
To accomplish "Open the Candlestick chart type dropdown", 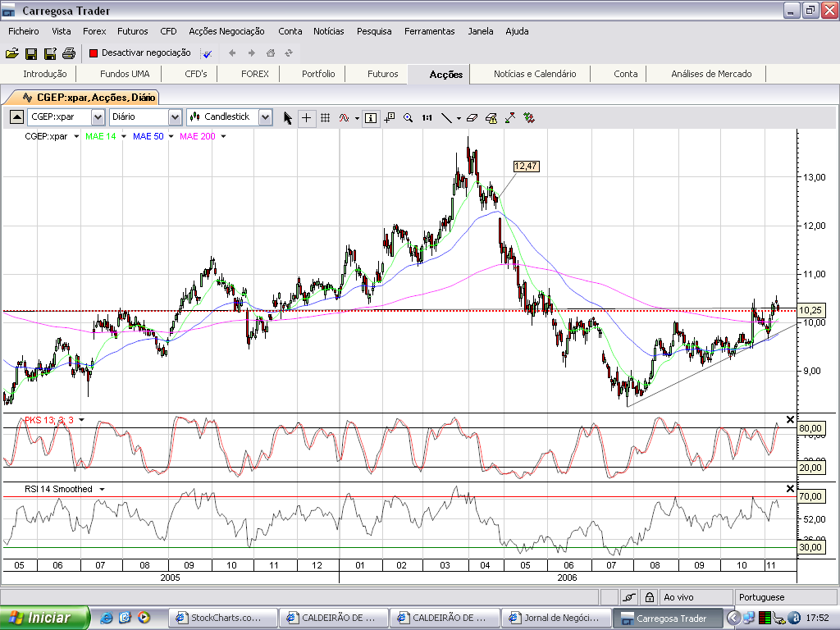I will (x=265, y=116).
